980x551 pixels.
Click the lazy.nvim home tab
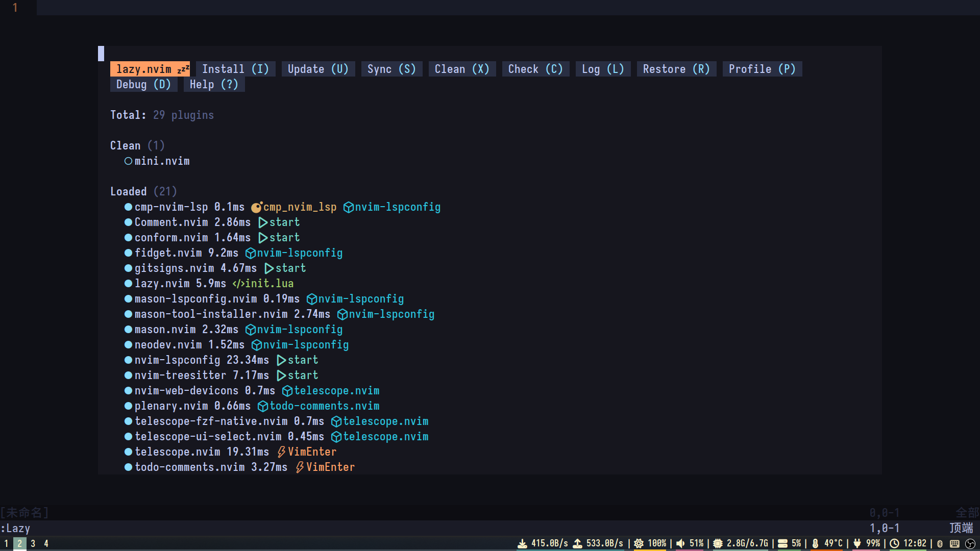pyautogui.click(x=150, y=69)
